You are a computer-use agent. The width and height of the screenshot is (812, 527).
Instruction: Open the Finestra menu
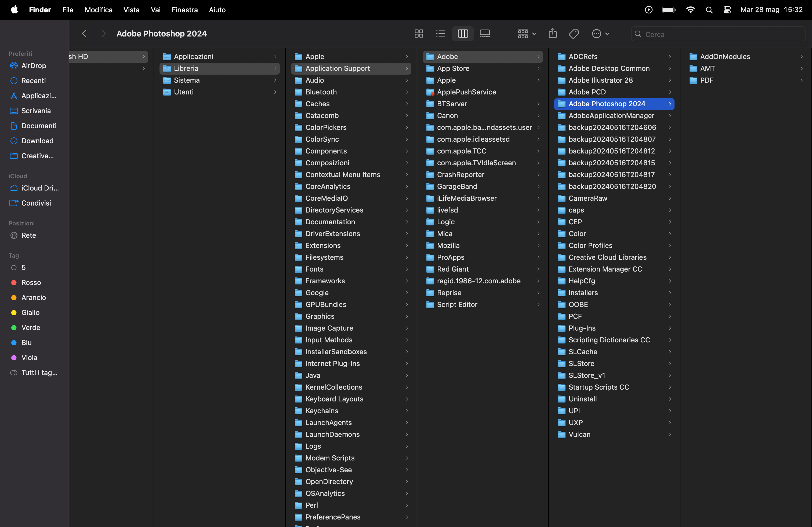[x=184, y=10]
